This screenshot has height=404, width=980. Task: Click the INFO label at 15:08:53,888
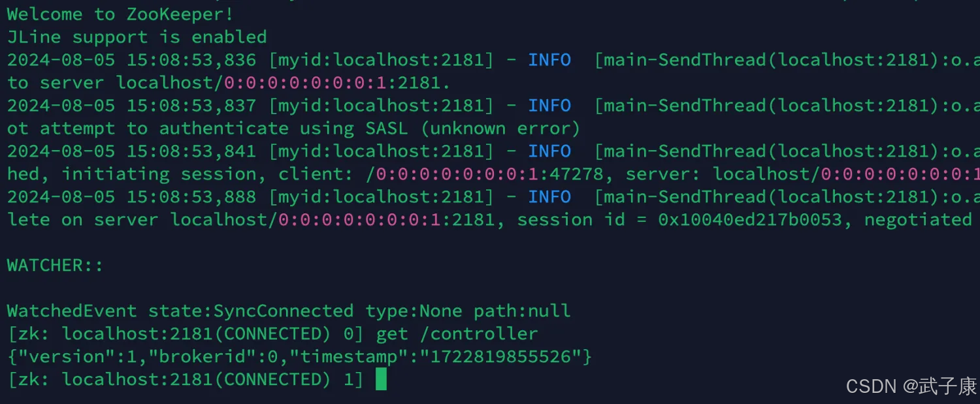(x=549, y=196)
